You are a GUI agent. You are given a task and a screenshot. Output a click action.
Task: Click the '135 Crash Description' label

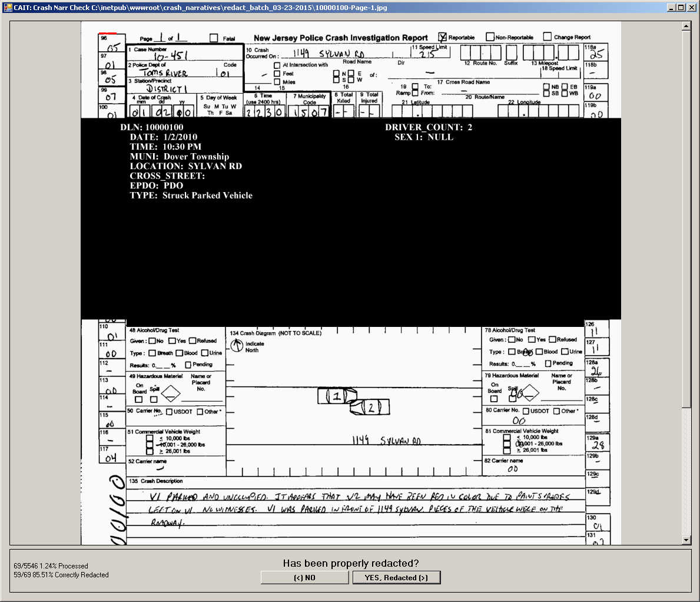(156, 481)
